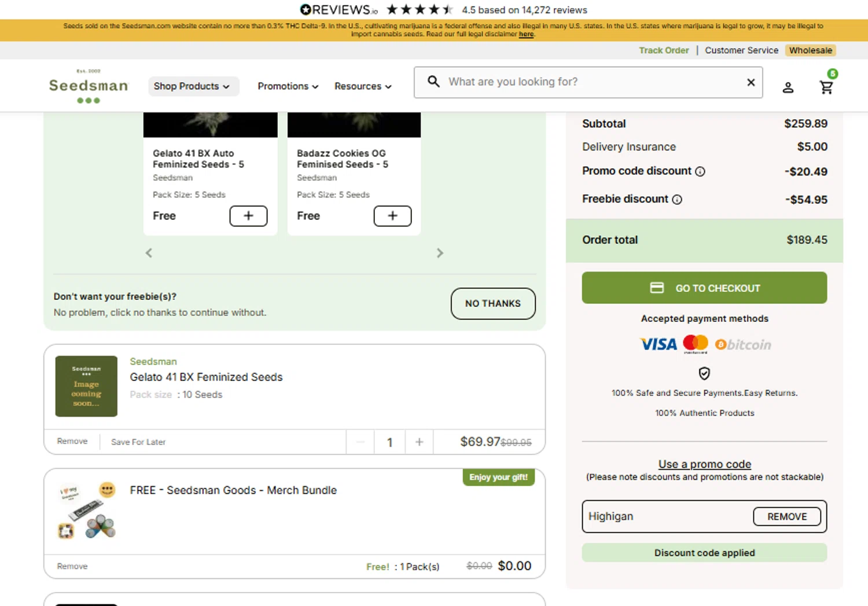The width and height of the screenshot is (868, 606).
Task: Click the Bitcoin payment logo
Action: (743, 345)
